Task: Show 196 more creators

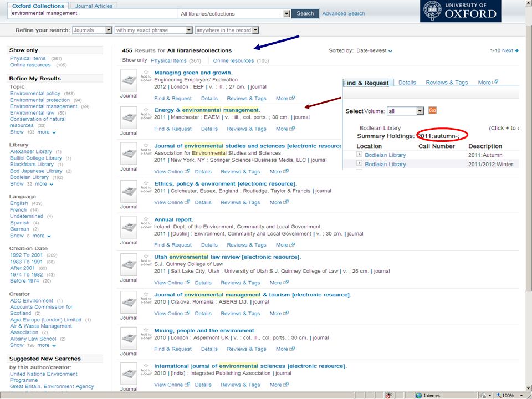Action: point(33,345)
